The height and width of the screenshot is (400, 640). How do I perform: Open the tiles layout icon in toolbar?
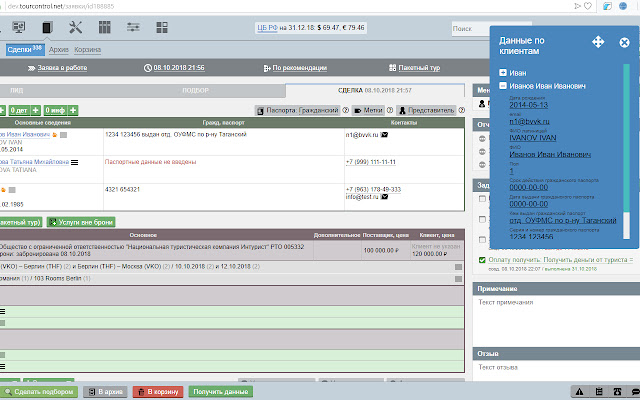click(162, 27)
